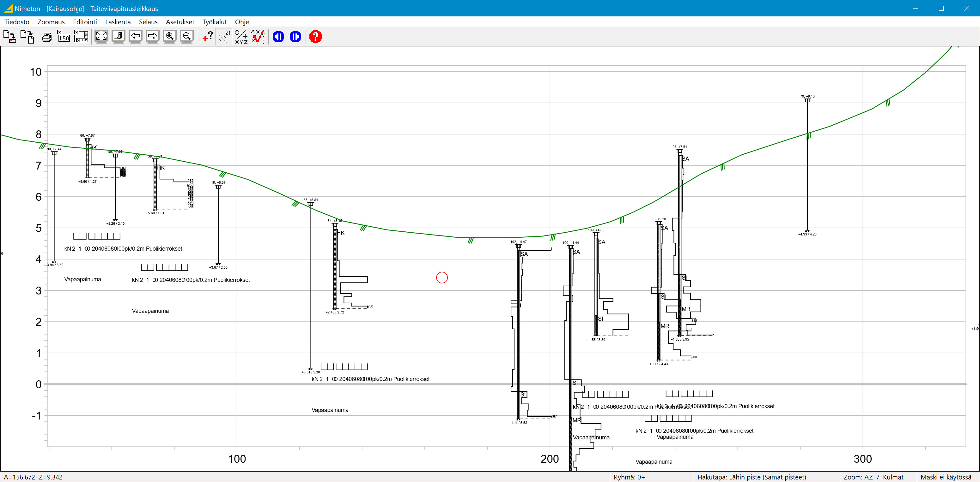Click the Maski ei käytössä status field
The width and height of the screenshot is (980, 482).
pyautogui.click(x=945, y=477)
